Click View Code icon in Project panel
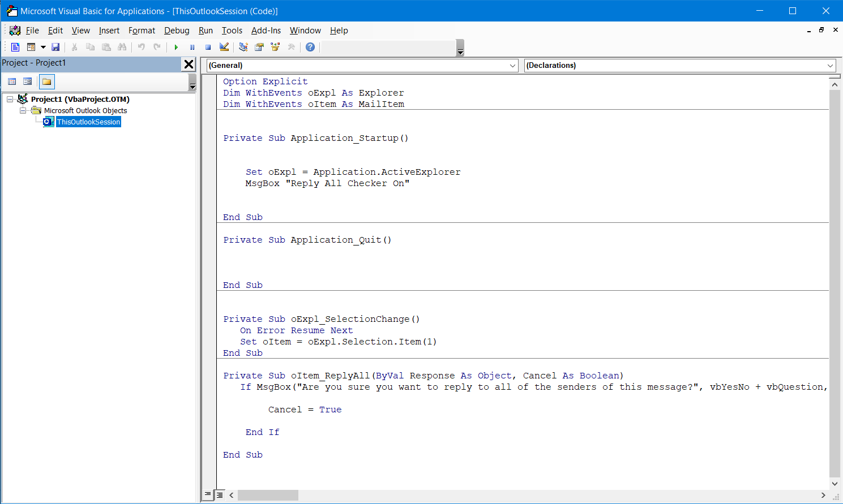Image resolution: width=843 pixels, height=504 pixels. (x=12, y=81)
